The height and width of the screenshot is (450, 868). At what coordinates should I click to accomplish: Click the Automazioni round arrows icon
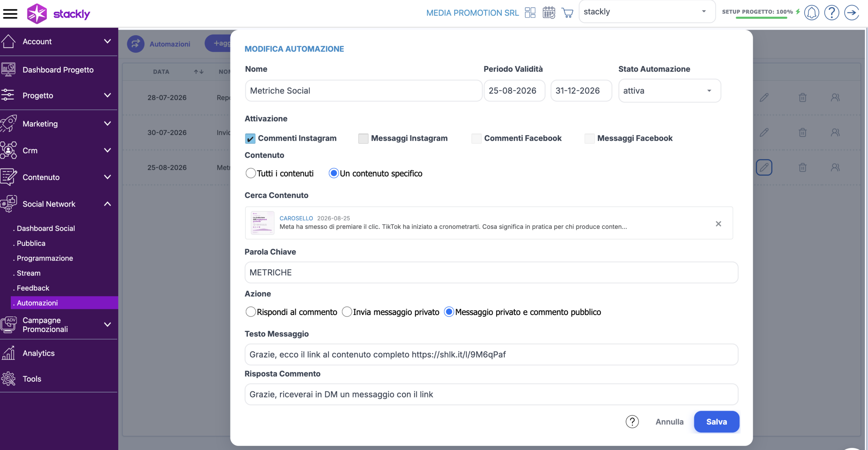tap(136, 44)
